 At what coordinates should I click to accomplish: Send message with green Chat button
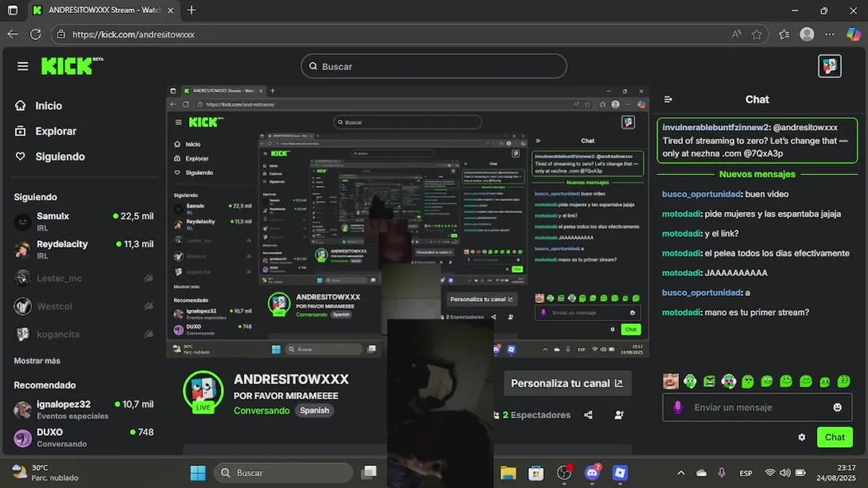pos(835,437)
